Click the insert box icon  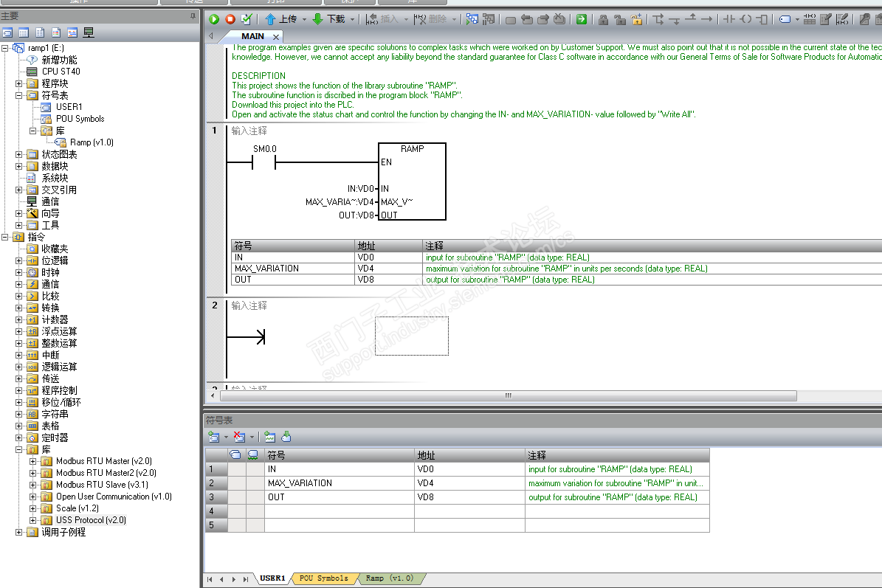coord(762,19)
